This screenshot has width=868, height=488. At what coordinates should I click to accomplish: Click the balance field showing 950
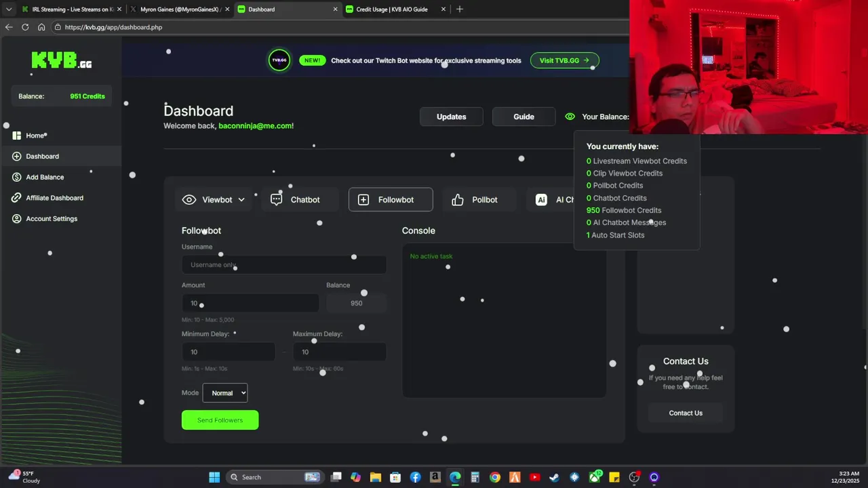356,303
